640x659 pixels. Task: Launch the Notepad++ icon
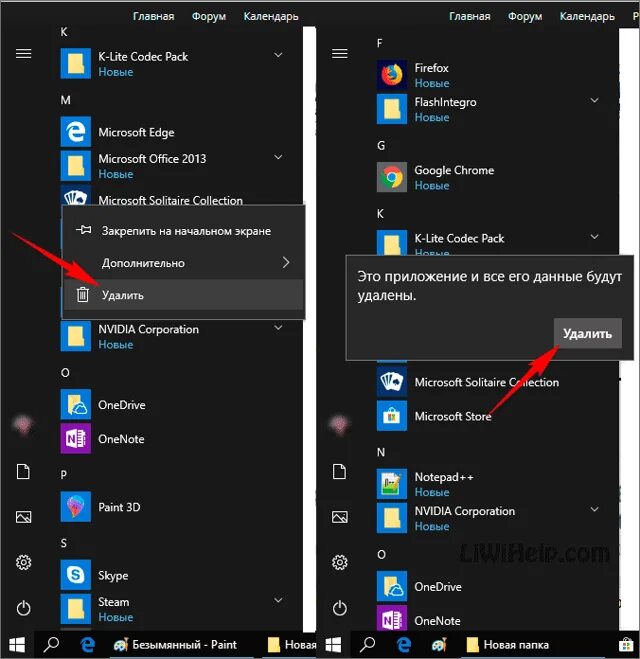(x=392, y=484)
